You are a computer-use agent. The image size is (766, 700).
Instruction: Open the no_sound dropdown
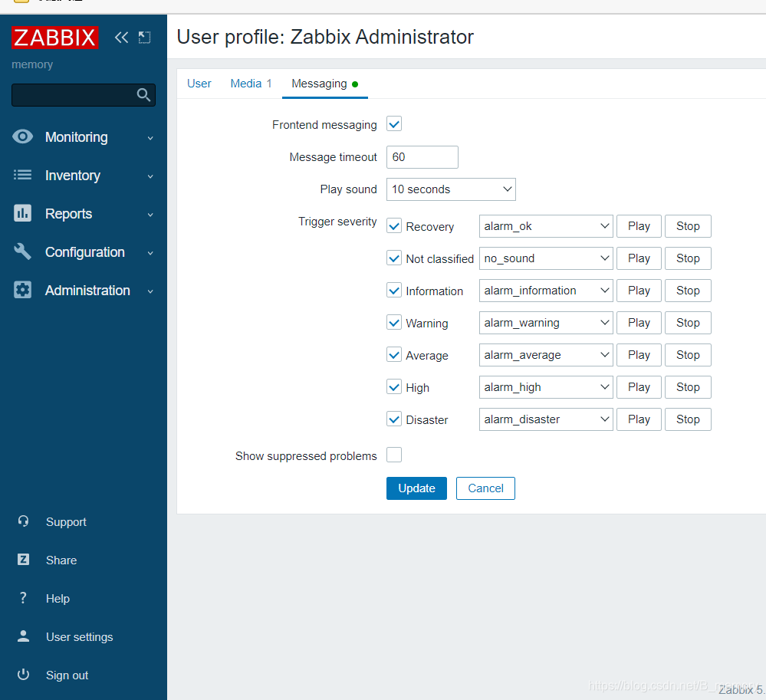tap(546, 258)
